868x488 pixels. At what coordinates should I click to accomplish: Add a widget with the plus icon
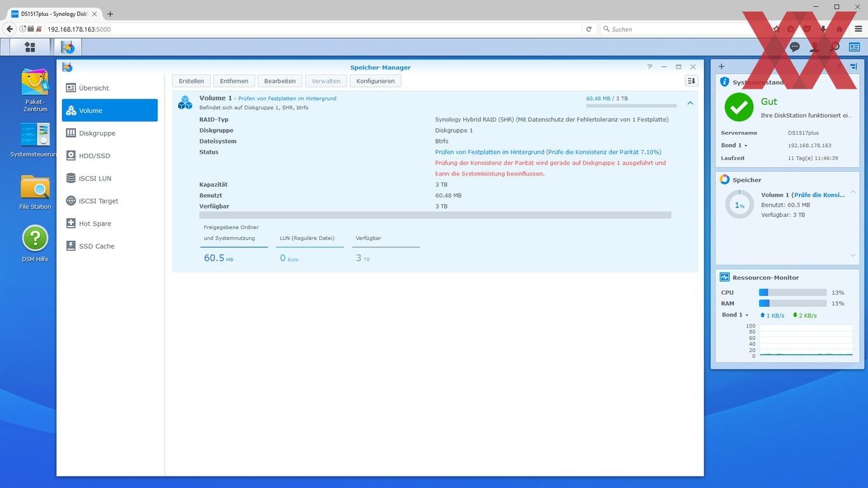[x=721, y=66]
